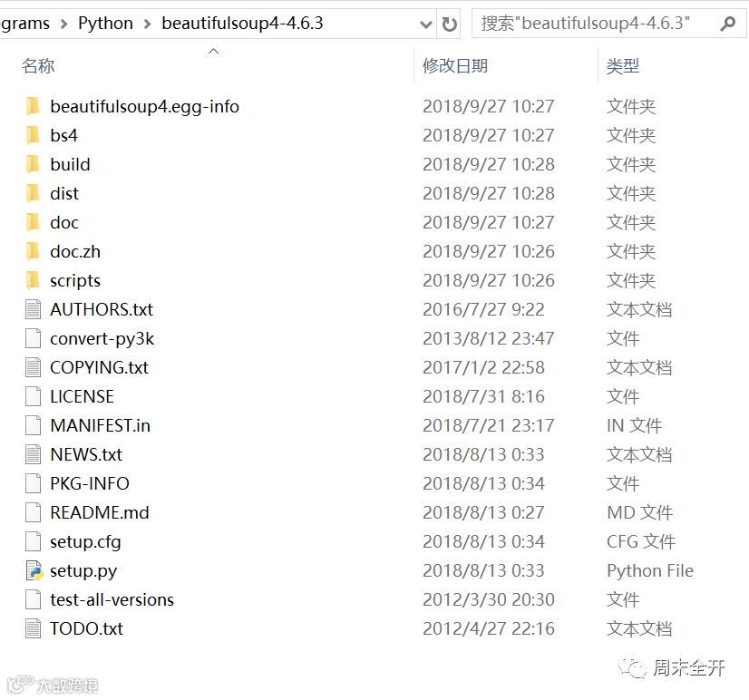Click the AUTHORS.txt document icon
The width and height of the screenshot is (749, 700).
click(x=33, y=309)
